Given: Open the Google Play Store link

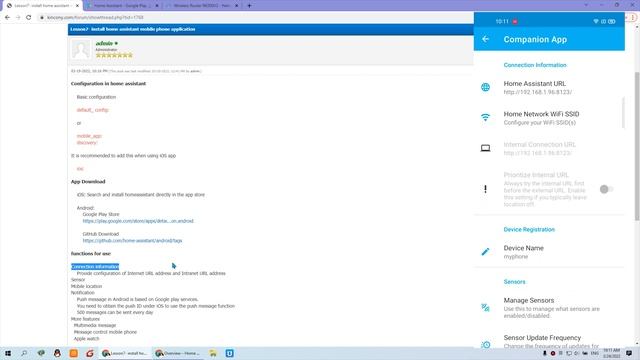Looking at the screenshot, I should (x=138, y=221).
